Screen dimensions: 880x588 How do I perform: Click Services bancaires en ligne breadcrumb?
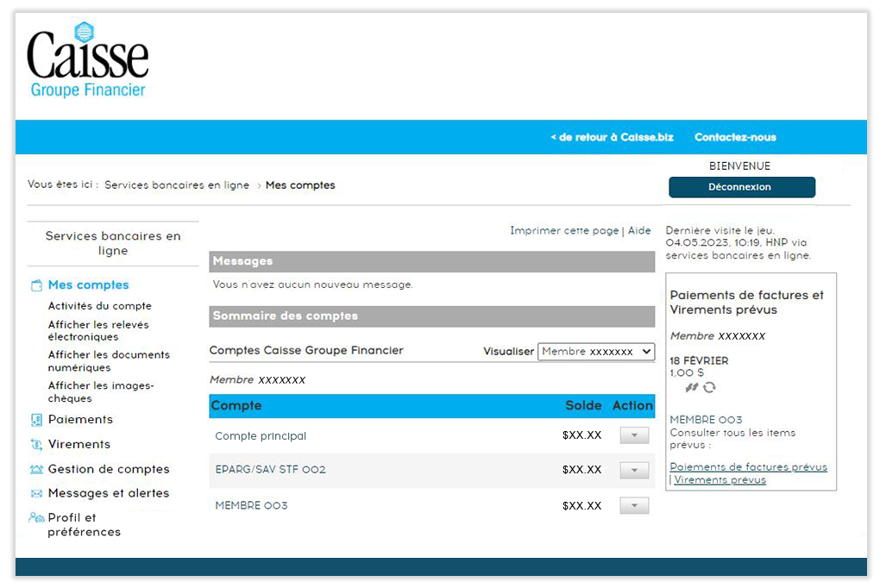tap(177, 185)
